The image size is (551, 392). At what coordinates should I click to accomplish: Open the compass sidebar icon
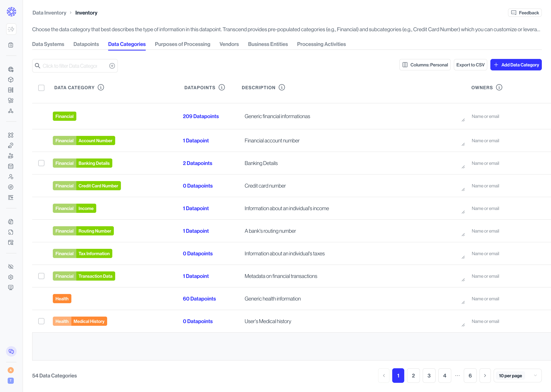[x=11, y=187]
